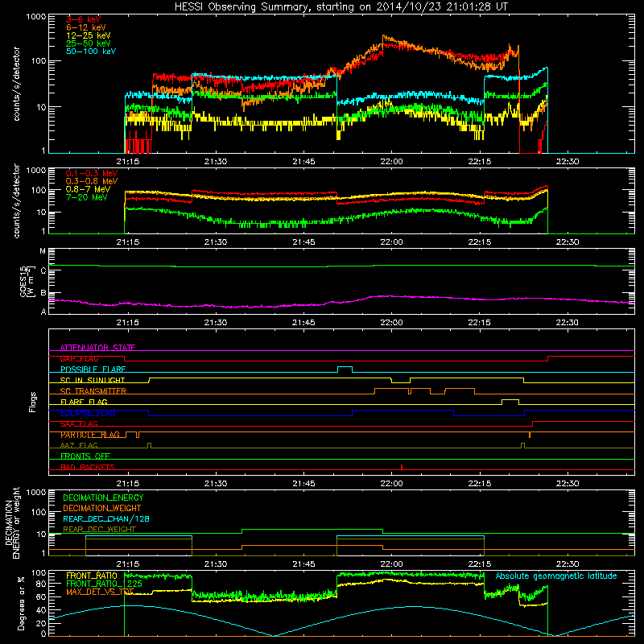Select the SC_IN_SUNLIGHT flag label
Screen dimensions: 644x644
coord(93,380)
